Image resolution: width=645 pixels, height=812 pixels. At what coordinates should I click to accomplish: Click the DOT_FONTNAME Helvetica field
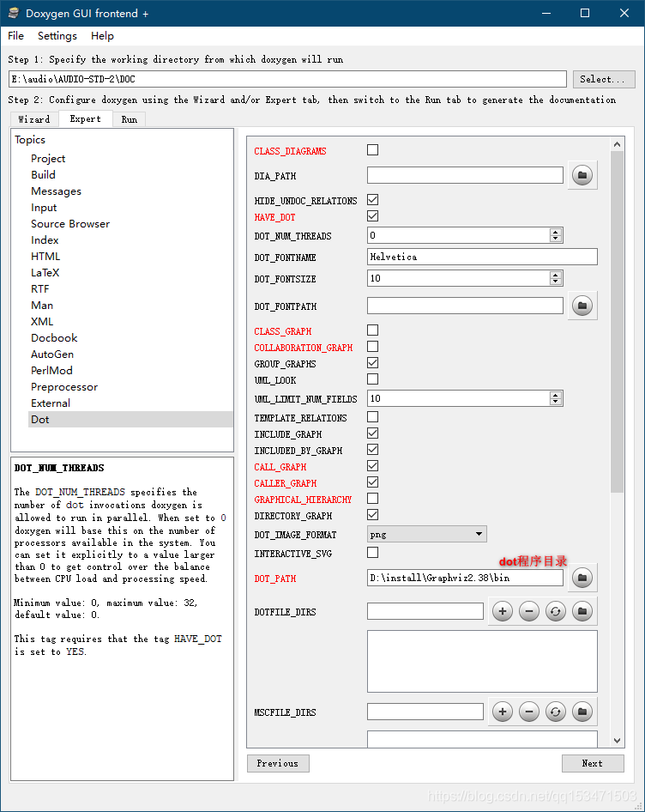[x=482, y=257]
